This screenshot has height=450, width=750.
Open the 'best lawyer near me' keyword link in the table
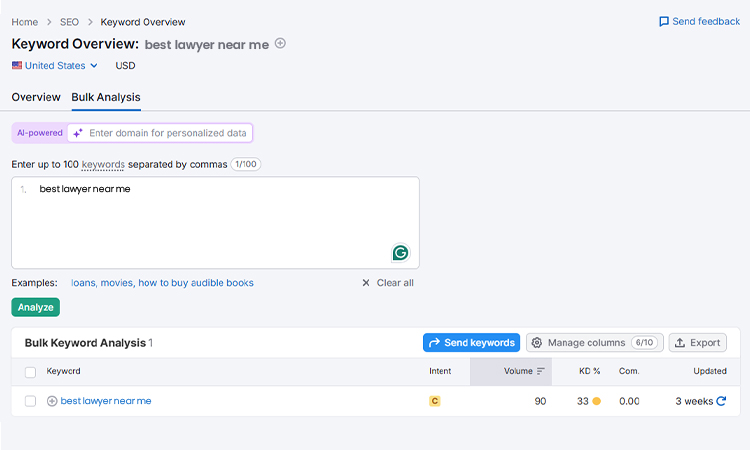pos(106,401)
